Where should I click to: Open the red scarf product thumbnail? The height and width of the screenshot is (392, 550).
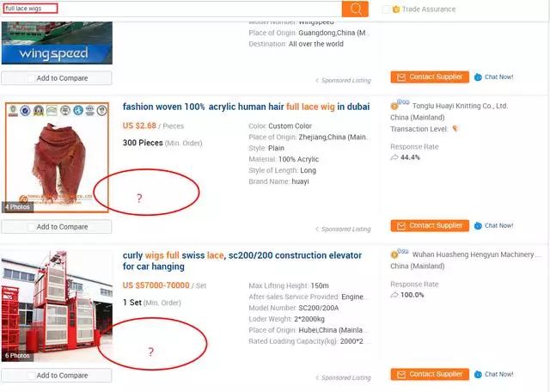pos(57,157)
